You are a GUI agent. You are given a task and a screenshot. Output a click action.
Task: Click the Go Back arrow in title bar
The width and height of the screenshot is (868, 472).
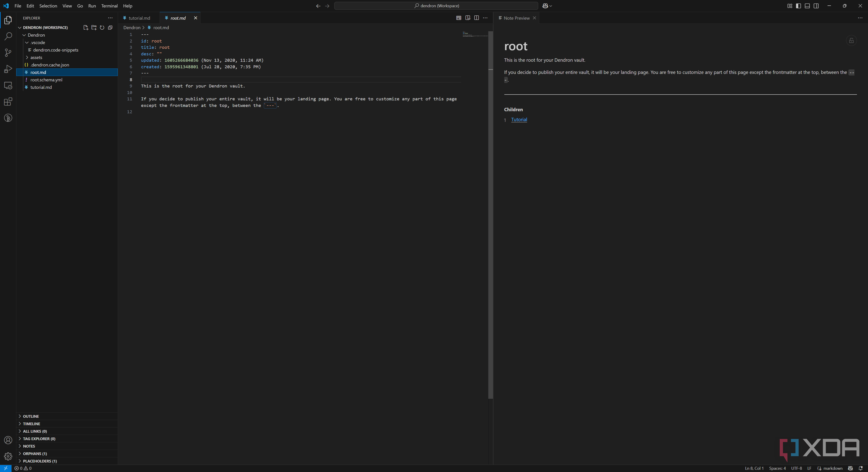(x=318, y=6)
